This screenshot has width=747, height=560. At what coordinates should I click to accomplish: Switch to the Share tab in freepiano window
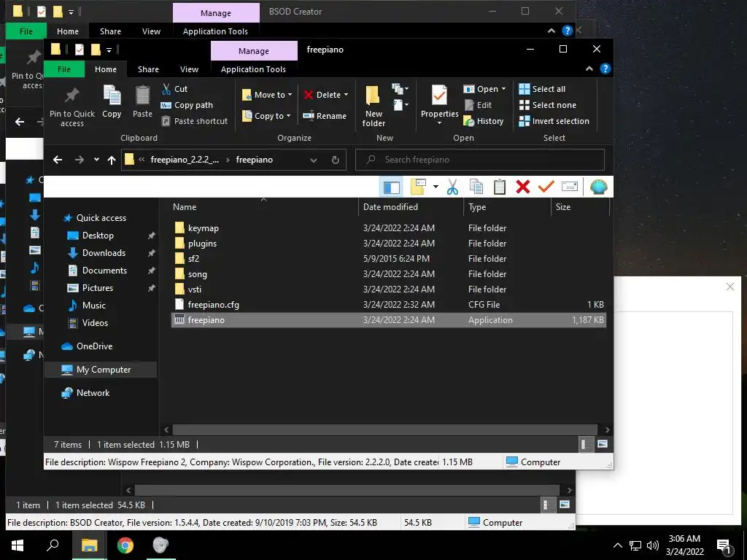[x=148, y=69]
